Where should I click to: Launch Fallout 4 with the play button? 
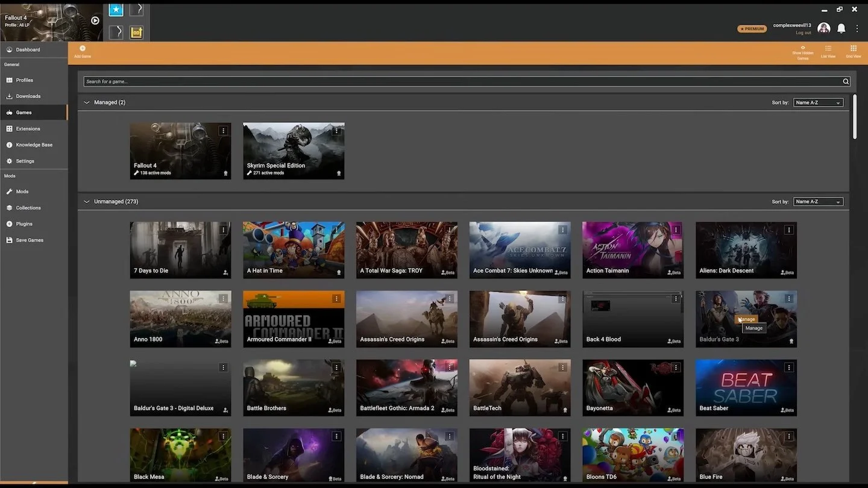(x=95, y=20)
